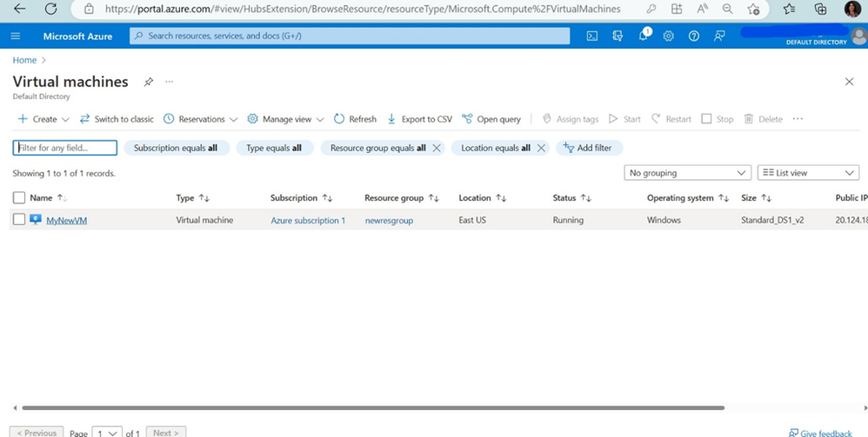Open the browser Favorites list icon
Screen dimensions: 868x437
coord(790,9)
